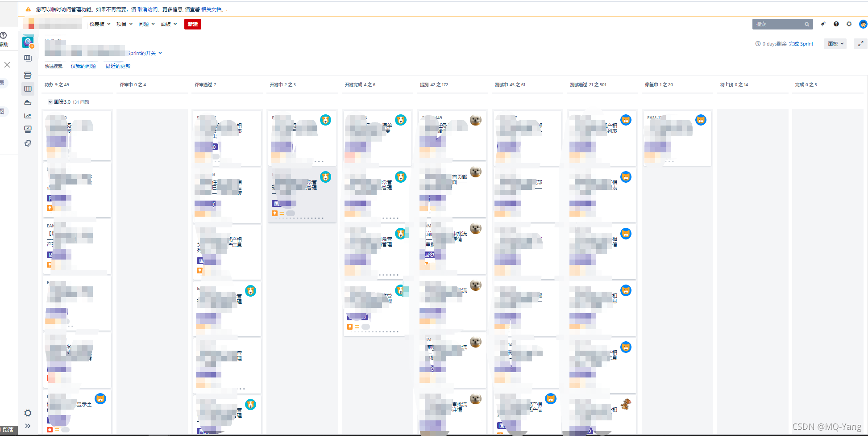The image size is (868, 436).
Task: Open the user profile avatar menu
Action: (863, 24)
